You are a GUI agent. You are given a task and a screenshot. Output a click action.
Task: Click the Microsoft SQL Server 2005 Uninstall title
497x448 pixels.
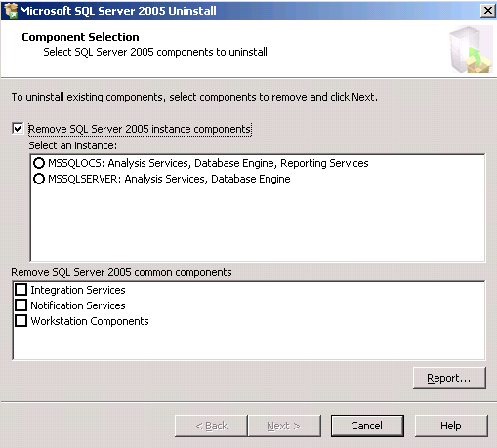(x=118, y=11)
